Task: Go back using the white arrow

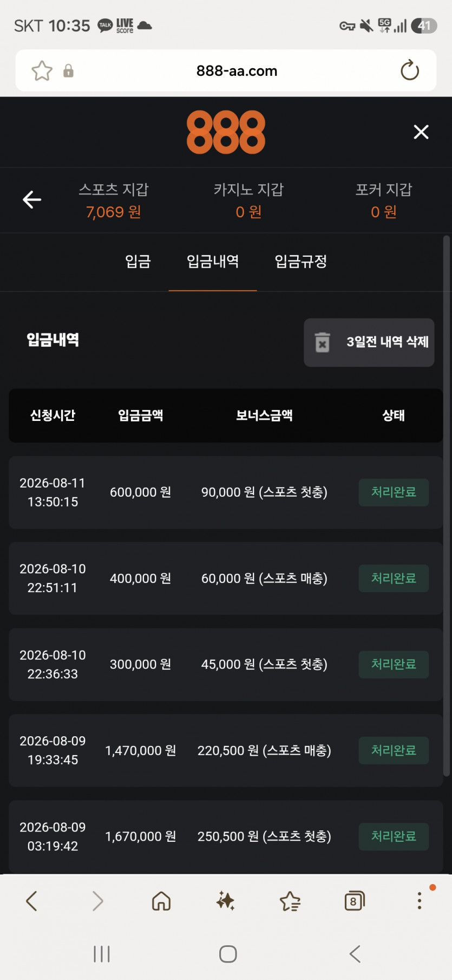Action: [x=32, y=200]
